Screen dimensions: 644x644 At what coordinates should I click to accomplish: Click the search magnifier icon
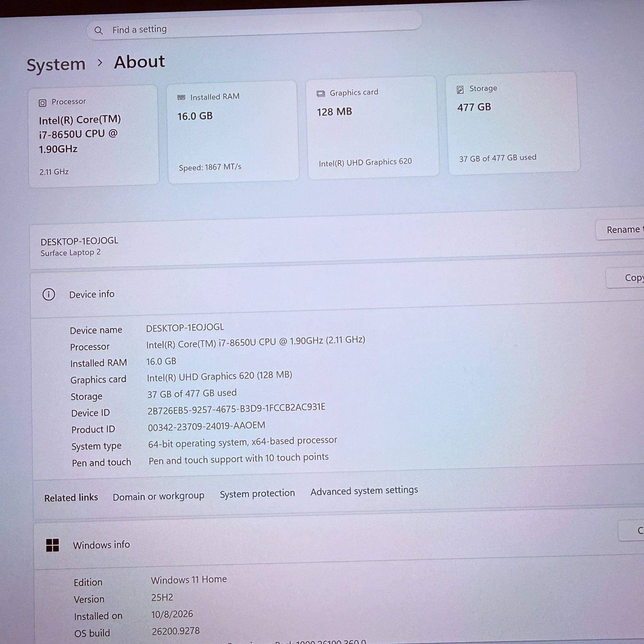point(99,31)
